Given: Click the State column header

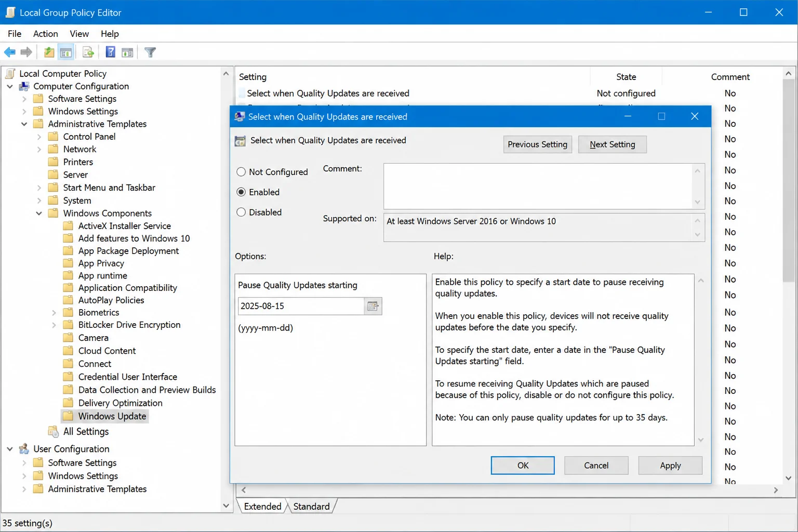Looking at the screenshot, I should tap(626, 77).
